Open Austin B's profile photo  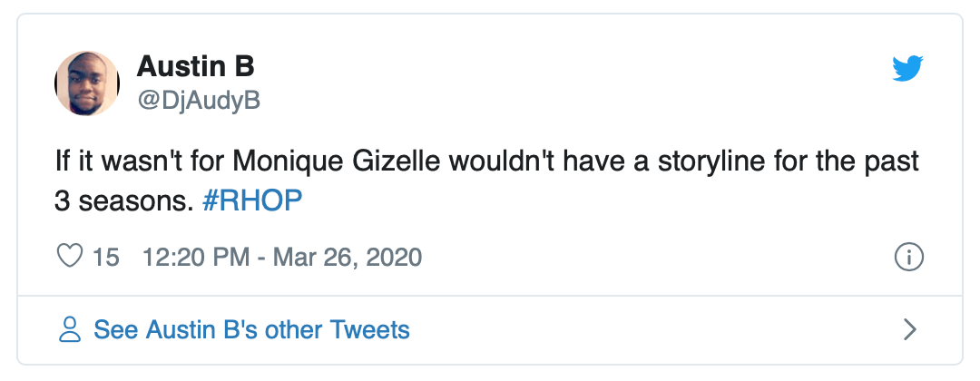87,83
